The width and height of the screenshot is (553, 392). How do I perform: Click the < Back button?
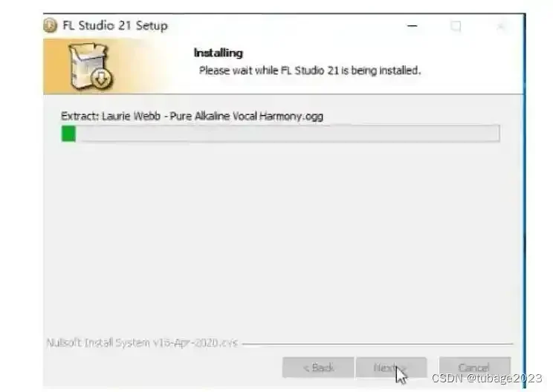tap(318, 367)
